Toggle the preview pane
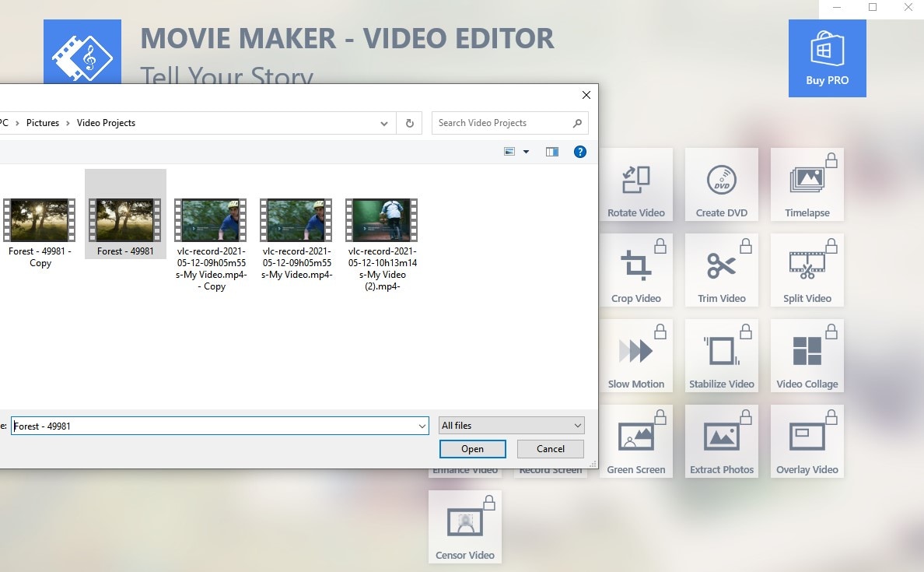924x572 pixels. coord(552,152)
